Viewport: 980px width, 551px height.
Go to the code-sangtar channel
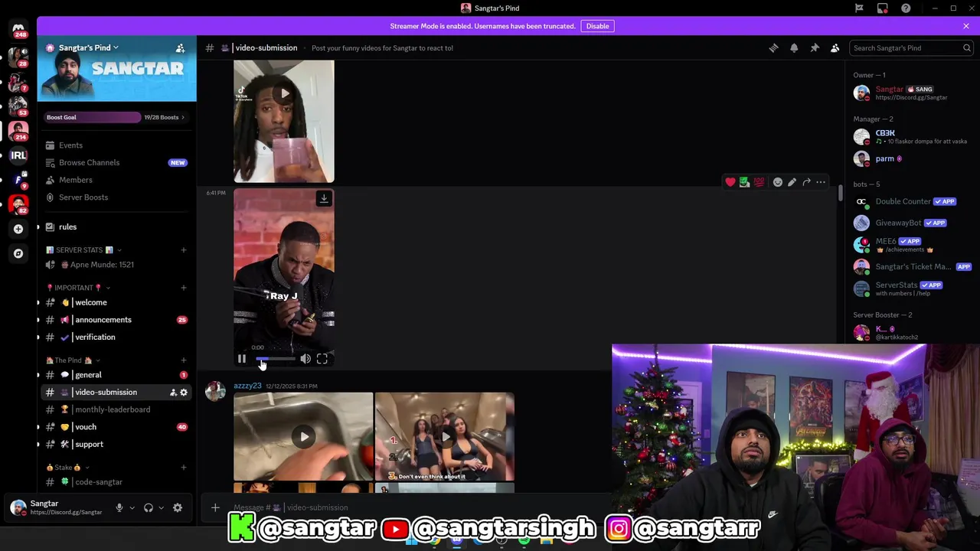tap(116, 482)
